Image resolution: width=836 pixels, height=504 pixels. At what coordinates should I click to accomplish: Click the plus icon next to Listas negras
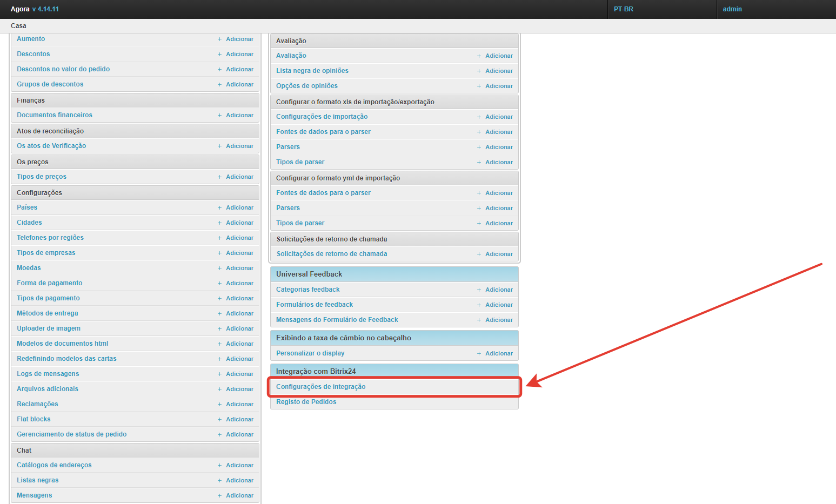coord(219,481)
